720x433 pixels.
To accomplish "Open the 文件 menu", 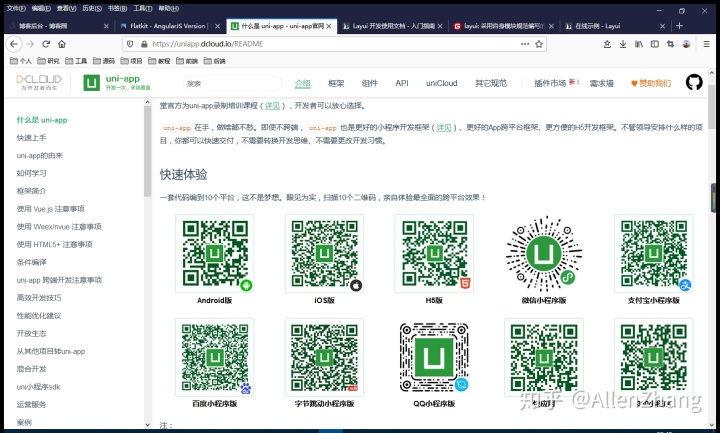I will pyautogui.click(x=16, y=8).
